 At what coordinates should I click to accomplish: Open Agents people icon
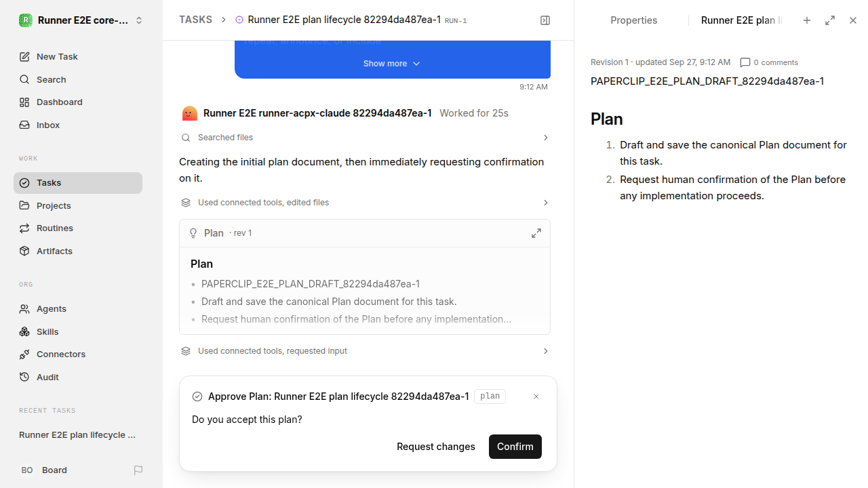click(x=24, y=309)
